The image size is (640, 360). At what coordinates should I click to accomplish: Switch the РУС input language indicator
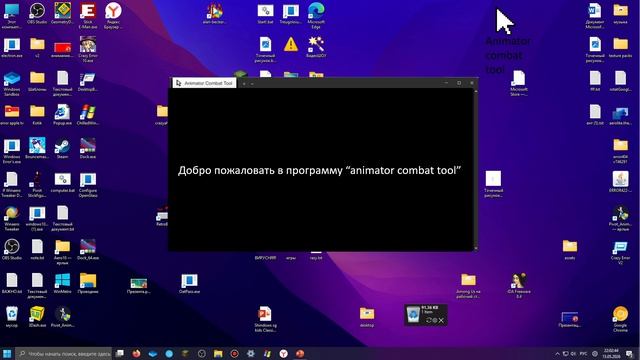[x=584, y=354]
